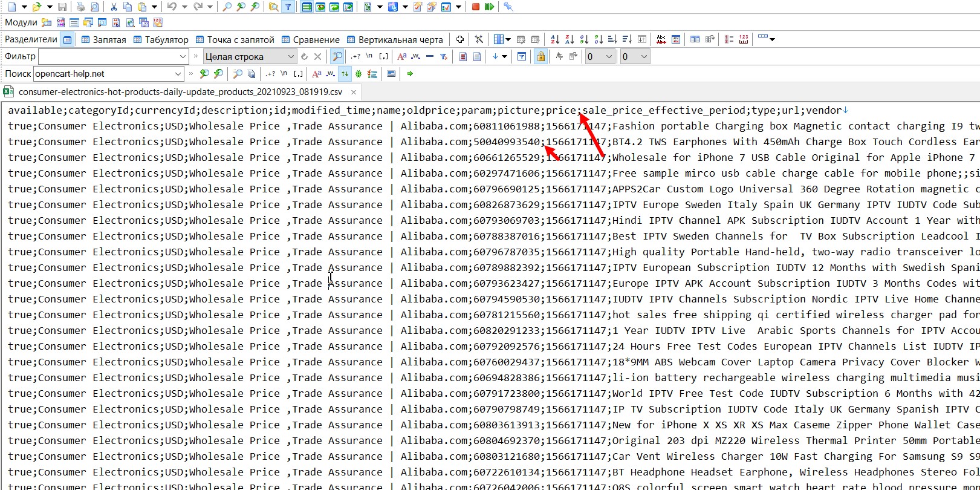Toggle the yellow padlock lock button
The width and height of the screenshot is (980, 490).
pyautogui.click(x=540, y=56)
